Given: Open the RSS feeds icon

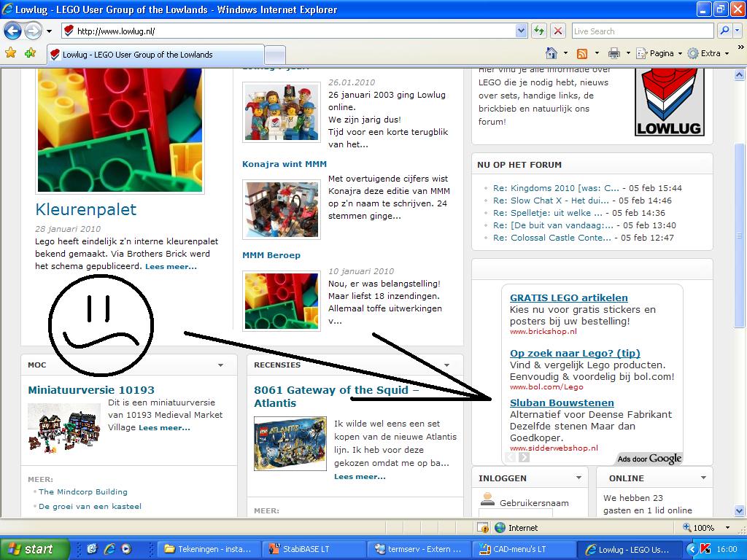Looking at the screenshot, I should click(x=581, y=54).
